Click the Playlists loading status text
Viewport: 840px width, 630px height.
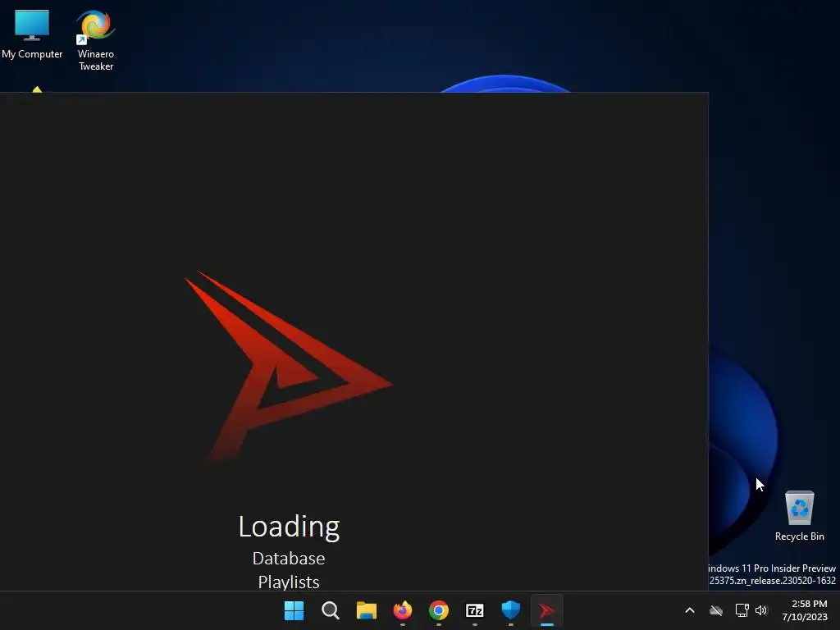tap(289, 582)
